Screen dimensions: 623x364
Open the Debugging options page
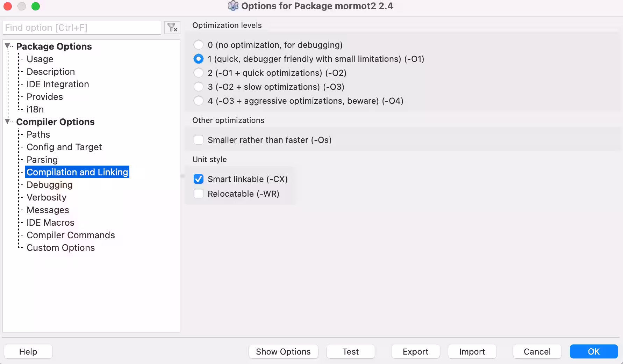coord(50,185)
